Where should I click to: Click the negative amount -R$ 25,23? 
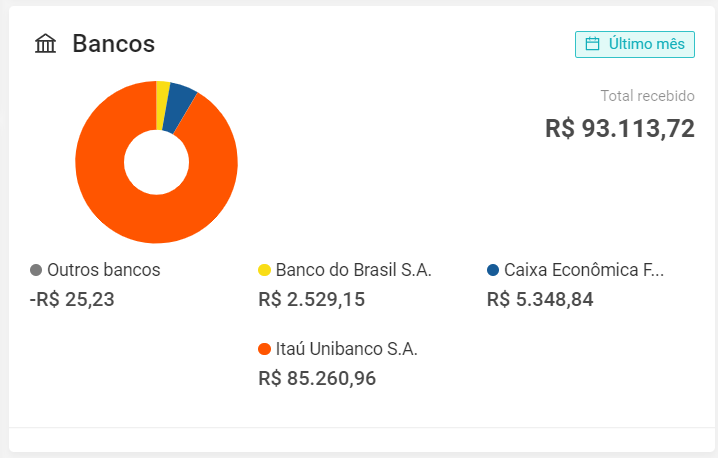[x=72, y=300]
